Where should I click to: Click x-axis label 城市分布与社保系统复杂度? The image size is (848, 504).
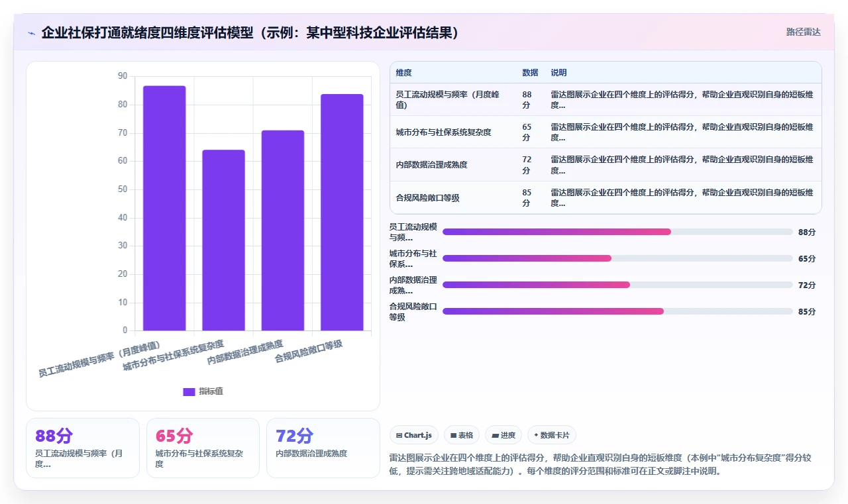174,356
